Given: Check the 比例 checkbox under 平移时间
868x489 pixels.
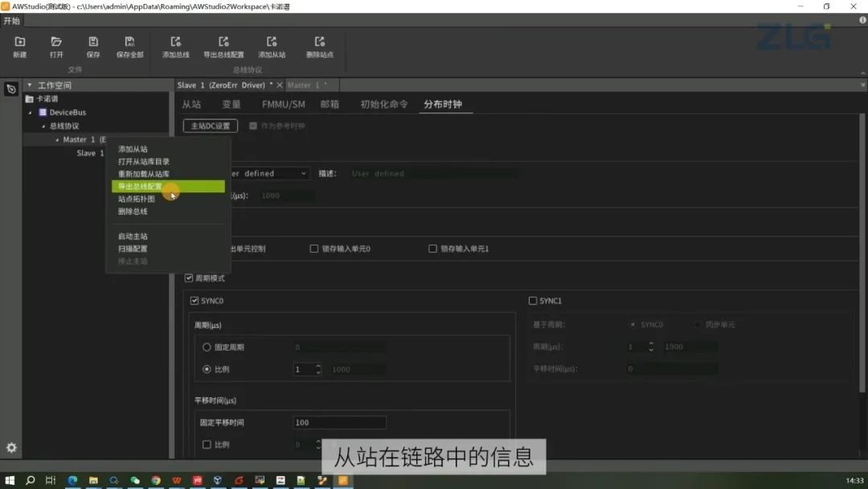Looking at the screenshot, I should [207, 444].
